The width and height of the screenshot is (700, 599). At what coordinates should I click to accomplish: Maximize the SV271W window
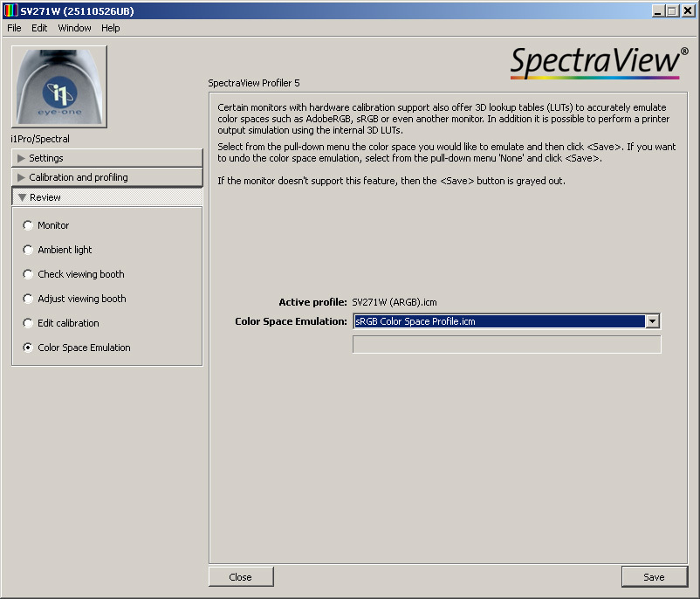(x=672, y=11)
